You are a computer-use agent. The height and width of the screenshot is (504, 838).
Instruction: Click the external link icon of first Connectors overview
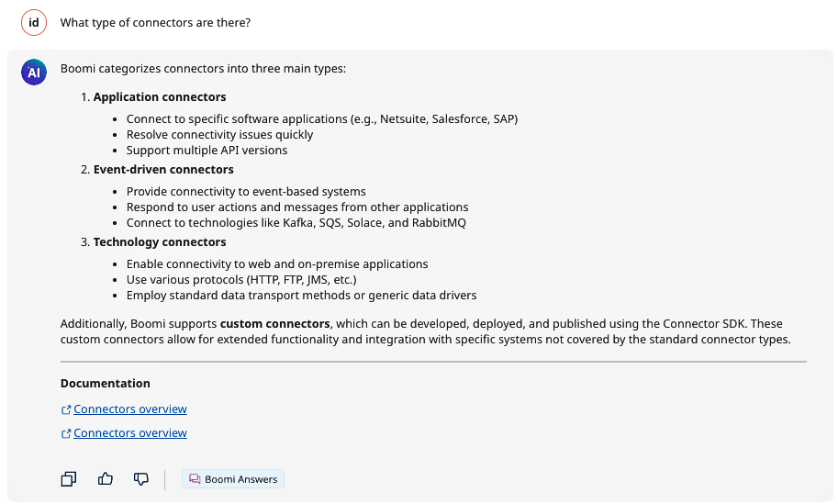[66, 410]
